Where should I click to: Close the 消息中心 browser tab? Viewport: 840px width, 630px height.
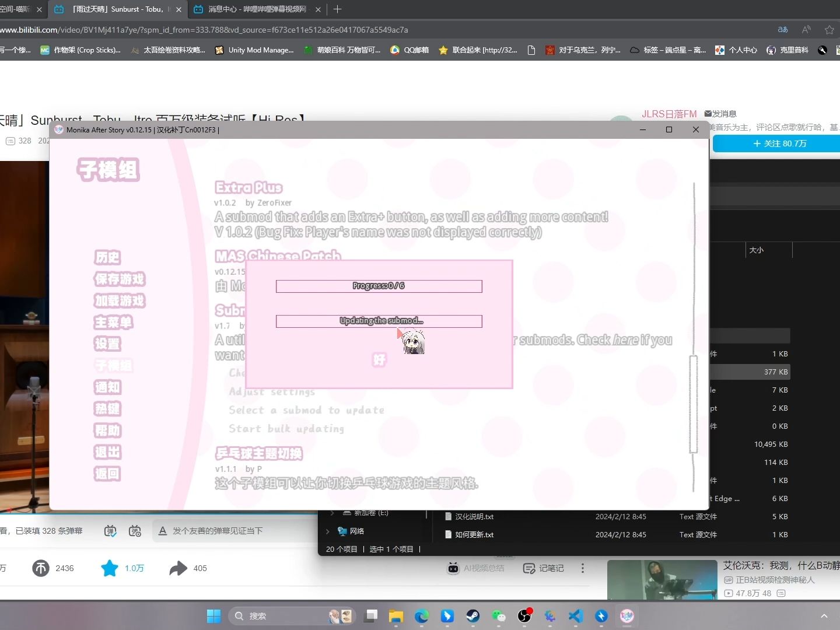(x=318, y=9)
